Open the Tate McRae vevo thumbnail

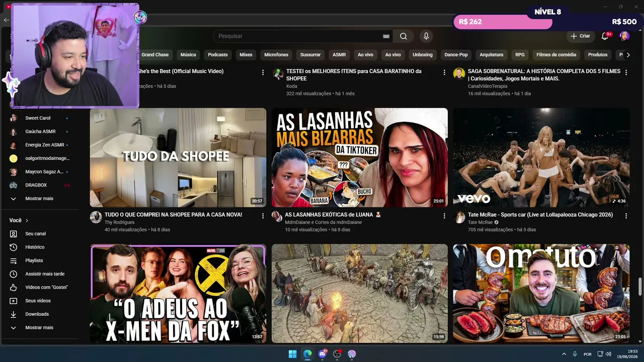[541, 157]
